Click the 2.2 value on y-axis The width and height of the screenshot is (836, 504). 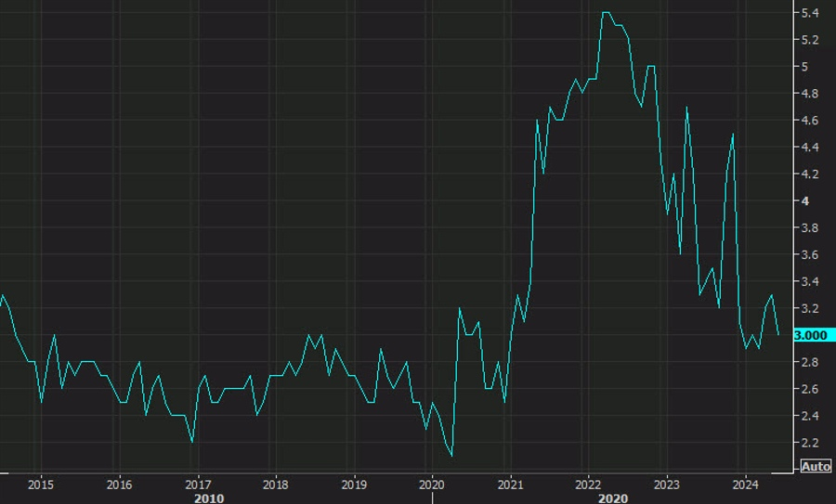point(810,443)
